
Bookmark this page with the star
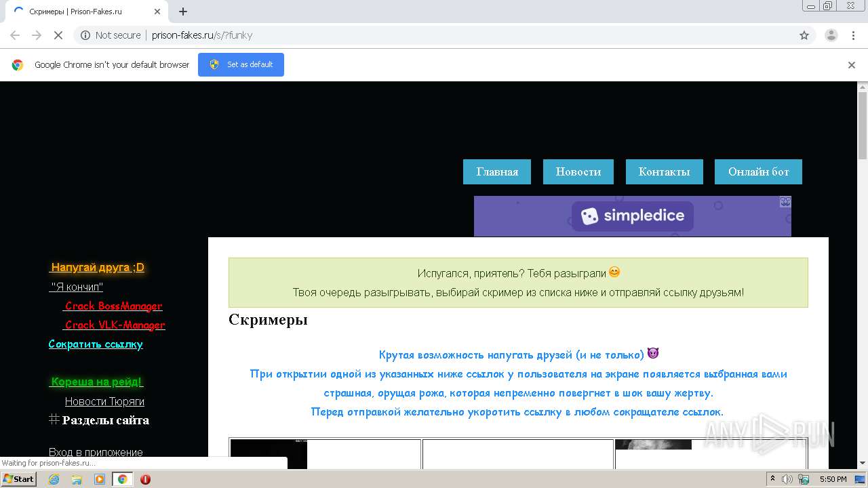(804, 35)
